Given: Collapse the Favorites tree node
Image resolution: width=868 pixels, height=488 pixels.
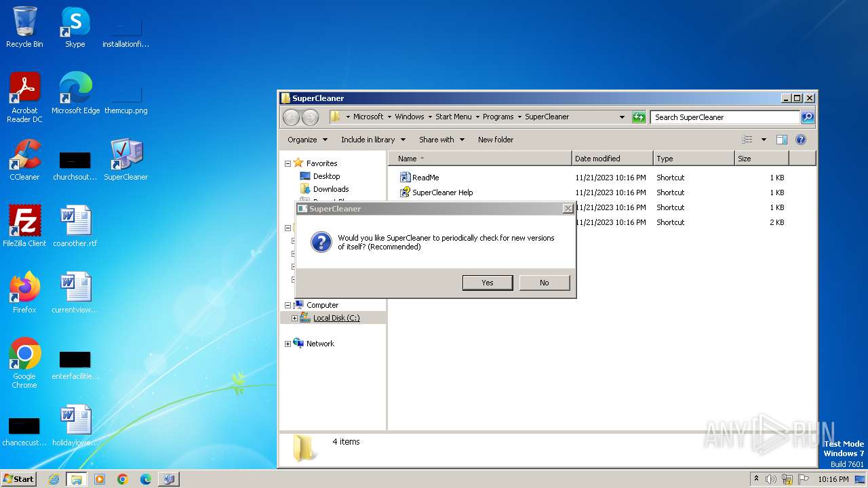Looking at the screenshot, I should click(288, 163).
